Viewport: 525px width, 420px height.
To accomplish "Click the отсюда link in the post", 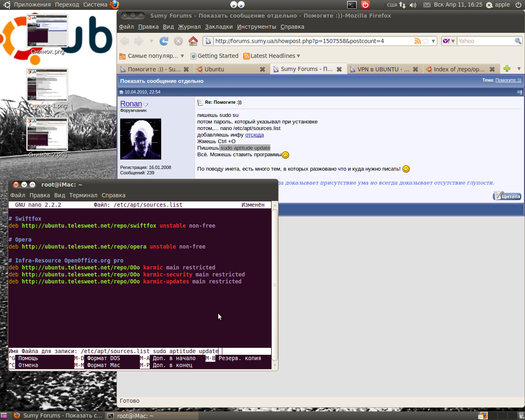I will tap(254, 135).
